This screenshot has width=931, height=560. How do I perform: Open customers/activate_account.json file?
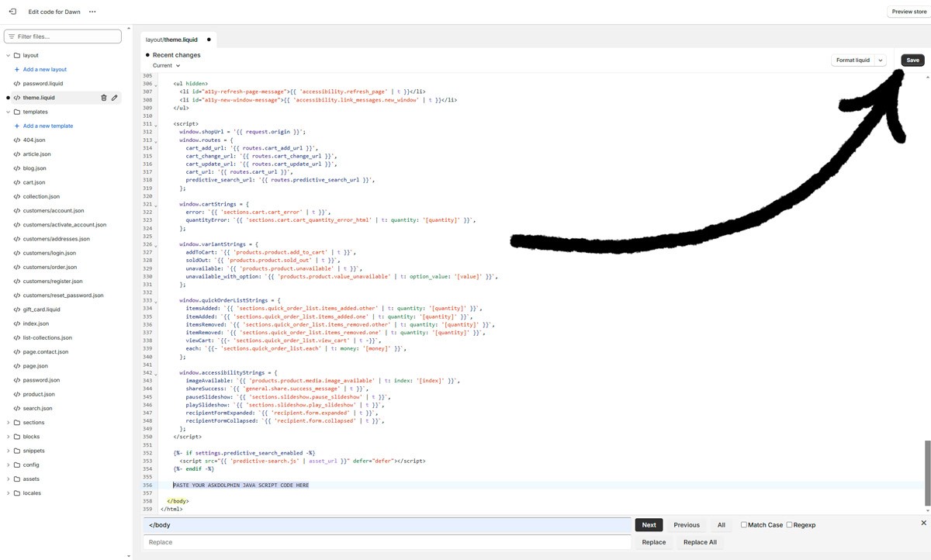[x=64, y=225]
